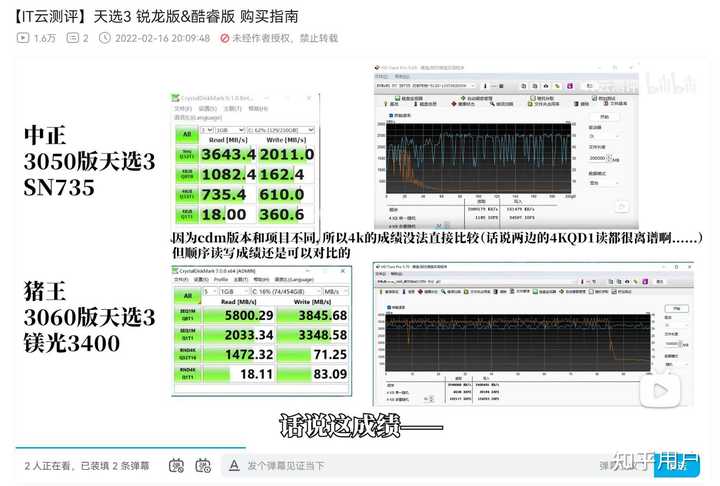Seek along the blue video progress bar
This screenshot has width=720, height=486.
point(131,447)
